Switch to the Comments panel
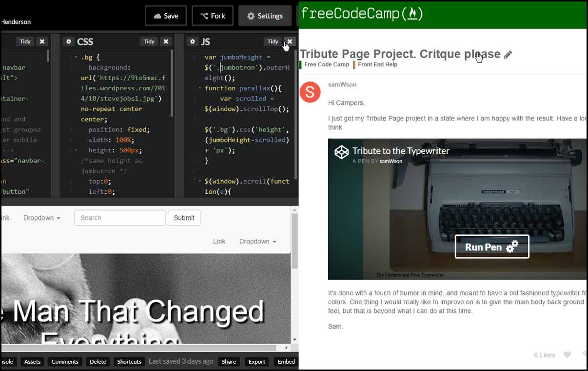 tap(65, 362)
